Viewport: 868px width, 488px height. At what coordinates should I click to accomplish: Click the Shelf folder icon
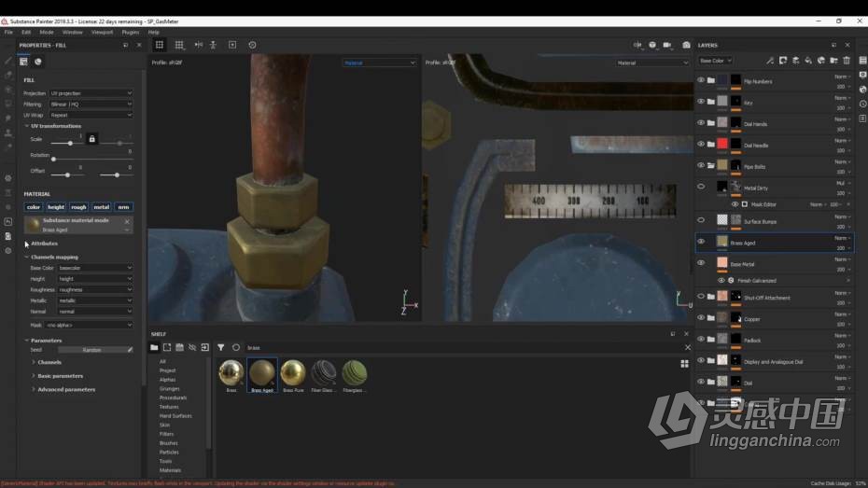(154, 347)
